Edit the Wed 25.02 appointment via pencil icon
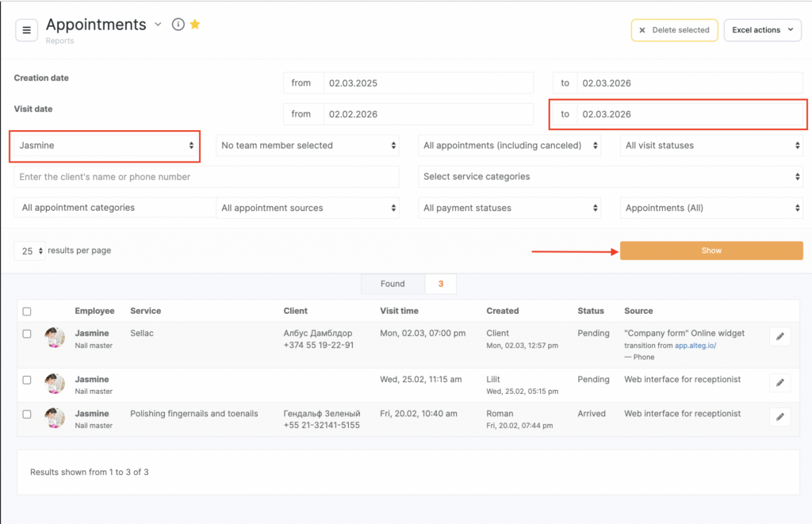The width and height of the screenshot is (812, 524). [x=779, y=383]
